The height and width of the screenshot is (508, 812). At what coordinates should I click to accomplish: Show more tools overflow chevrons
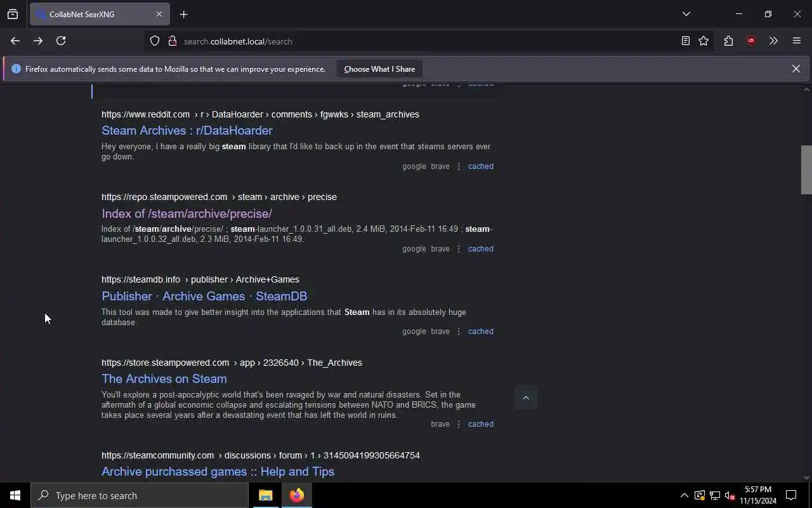[x=773, y=41]
